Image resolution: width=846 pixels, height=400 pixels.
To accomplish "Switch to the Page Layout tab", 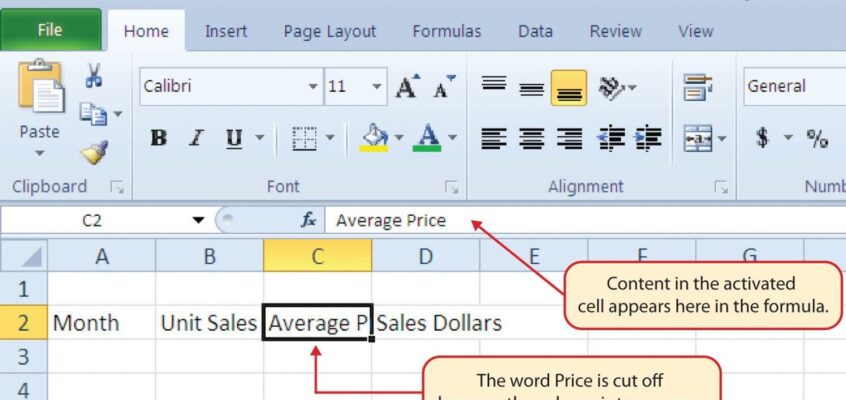I will [330, 31].
